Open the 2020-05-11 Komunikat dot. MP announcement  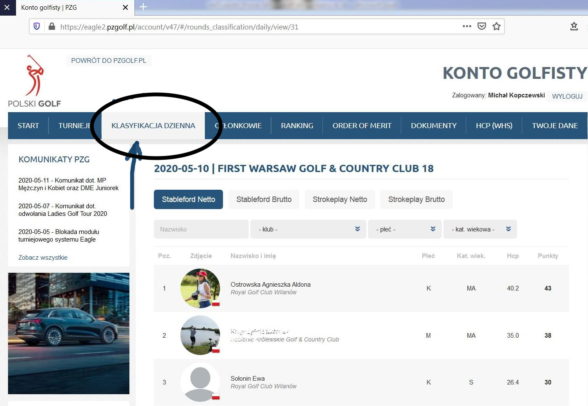tap(69, 184)
